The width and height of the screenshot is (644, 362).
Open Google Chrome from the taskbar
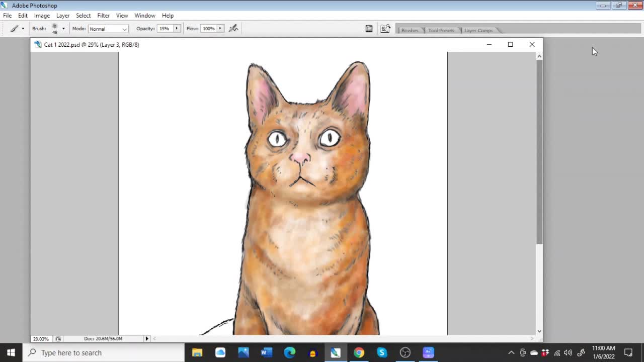(359, 352)
